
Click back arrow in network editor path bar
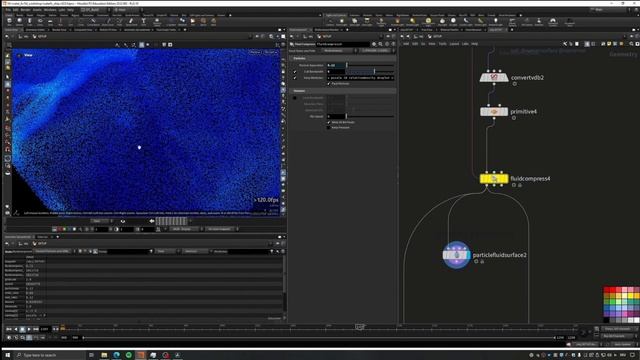click(402, 36)
